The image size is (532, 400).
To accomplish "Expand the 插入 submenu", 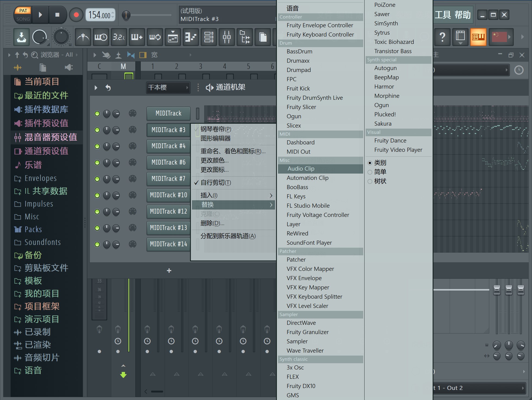I will (x=233, y=195).
